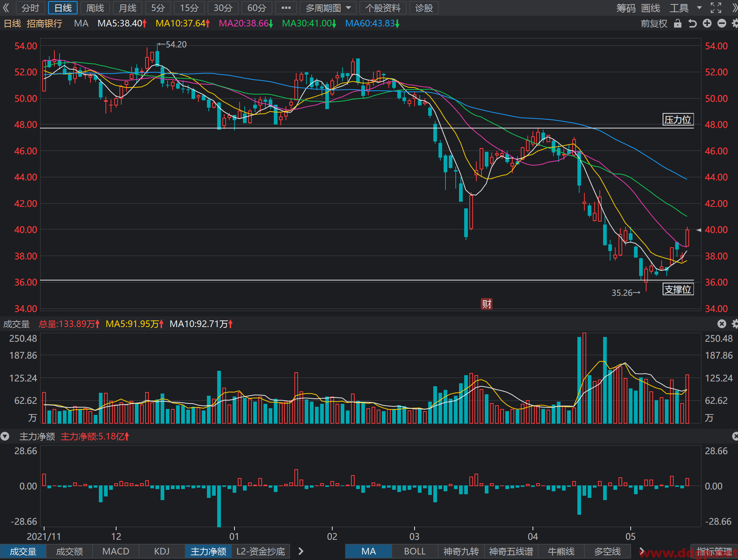Image resolution: width=738 pixels, height=560 pixels.
Task: Select the KDJ indicator tab
Action: click(162, 551)
